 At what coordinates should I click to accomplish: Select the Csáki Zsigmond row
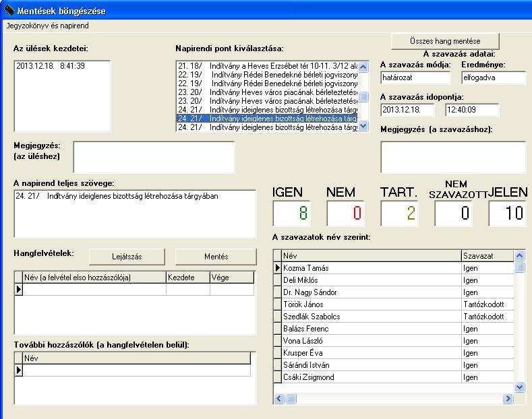(394, 377)
